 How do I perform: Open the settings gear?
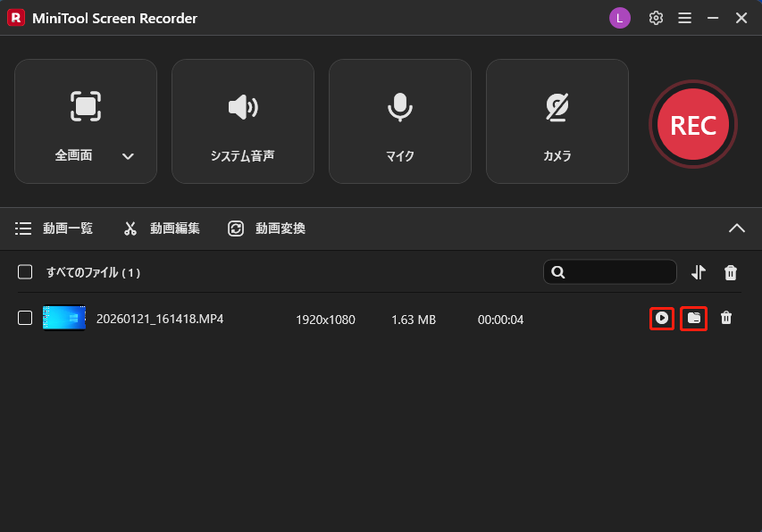(x=656, y=17)
